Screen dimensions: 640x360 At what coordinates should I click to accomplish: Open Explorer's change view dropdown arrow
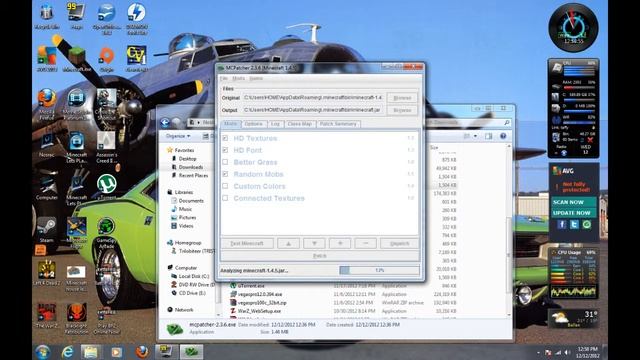pyautogui.click(x=476, y=136)
